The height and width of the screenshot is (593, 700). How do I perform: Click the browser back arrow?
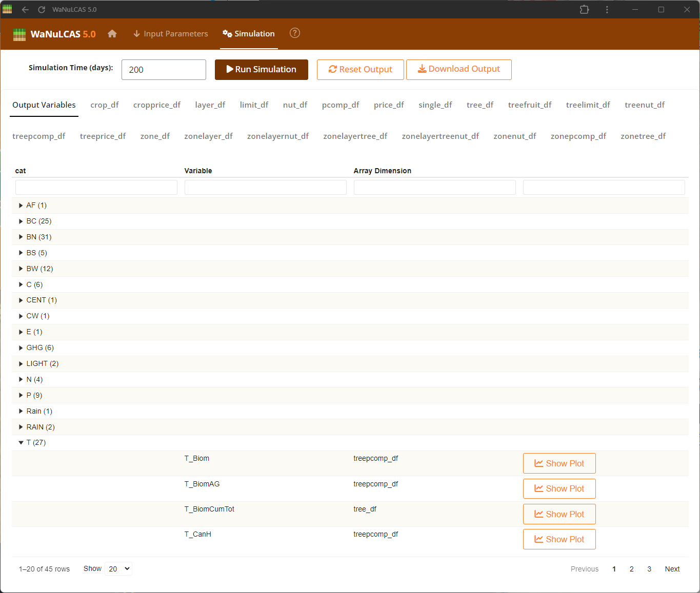point(25,10)
